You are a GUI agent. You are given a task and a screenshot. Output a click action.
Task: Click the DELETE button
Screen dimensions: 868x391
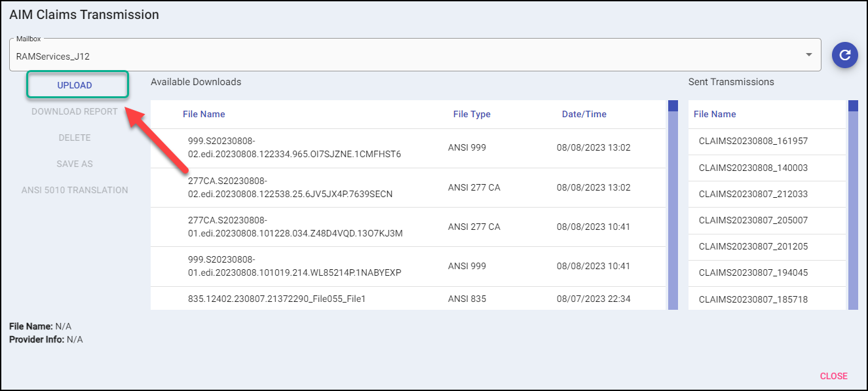[x=75, y=138]
